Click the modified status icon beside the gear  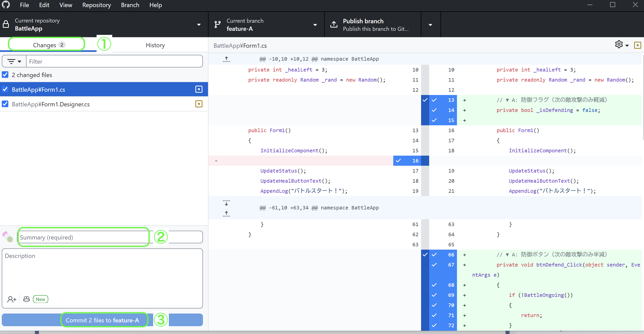click(638, 45)
